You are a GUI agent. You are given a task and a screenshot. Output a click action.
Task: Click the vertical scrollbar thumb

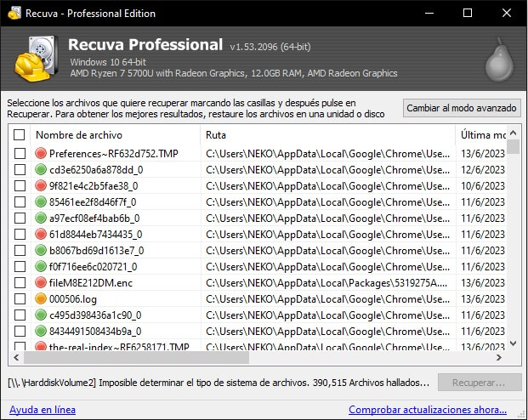point(514,147)
